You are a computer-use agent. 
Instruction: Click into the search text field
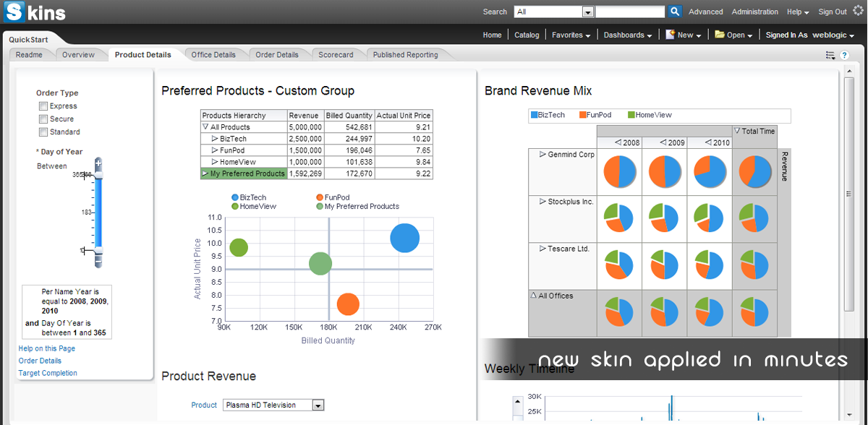629,12
